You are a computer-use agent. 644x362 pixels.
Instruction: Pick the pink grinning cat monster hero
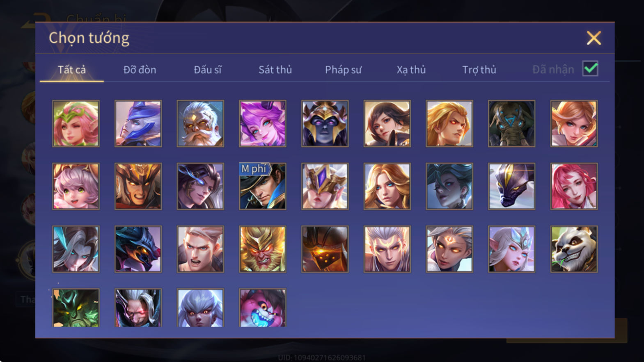tap(262, 307)
